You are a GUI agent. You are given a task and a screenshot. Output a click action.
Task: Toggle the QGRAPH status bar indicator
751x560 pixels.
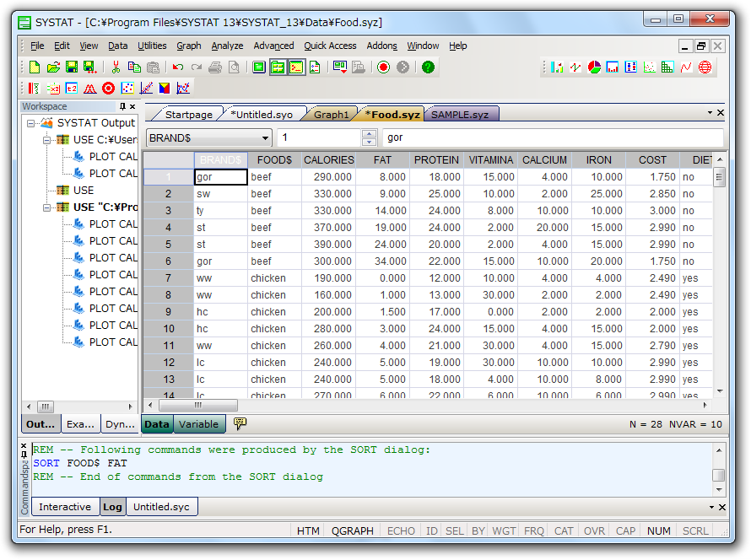click(352, 530)
